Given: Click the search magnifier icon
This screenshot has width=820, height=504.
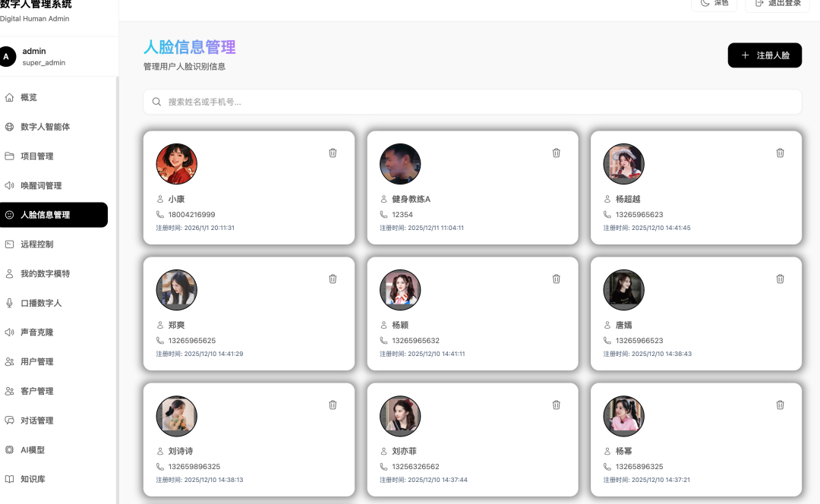Looking at the screenshot, I should 156,102.
